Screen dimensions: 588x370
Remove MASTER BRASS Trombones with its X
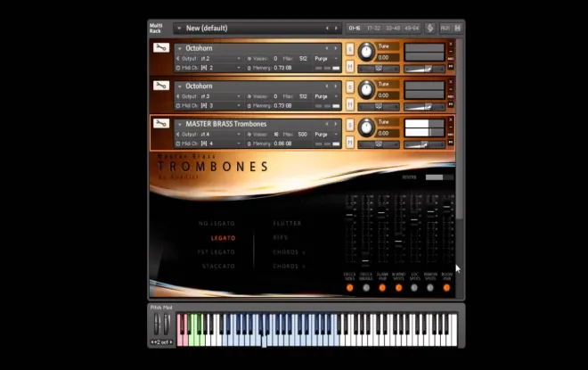pyautogui.click(x=451, y=119)
